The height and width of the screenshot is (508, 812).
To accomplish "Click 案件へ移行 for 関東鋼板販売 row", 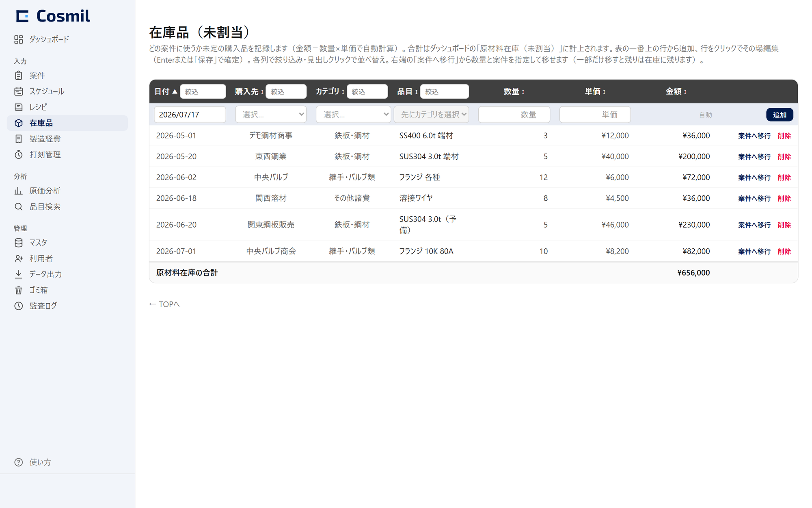I will pos(754,225).
